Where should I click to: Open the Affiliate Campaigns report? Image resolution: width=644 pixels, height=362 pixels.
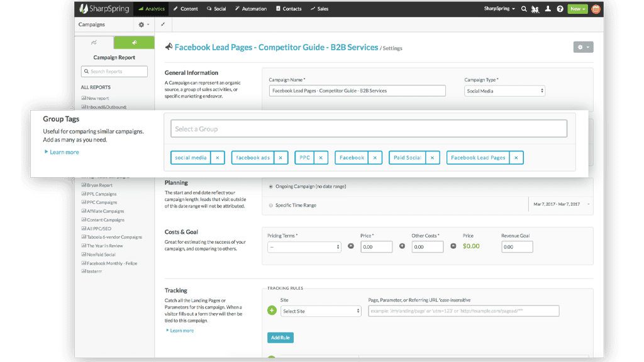[103, 211]
